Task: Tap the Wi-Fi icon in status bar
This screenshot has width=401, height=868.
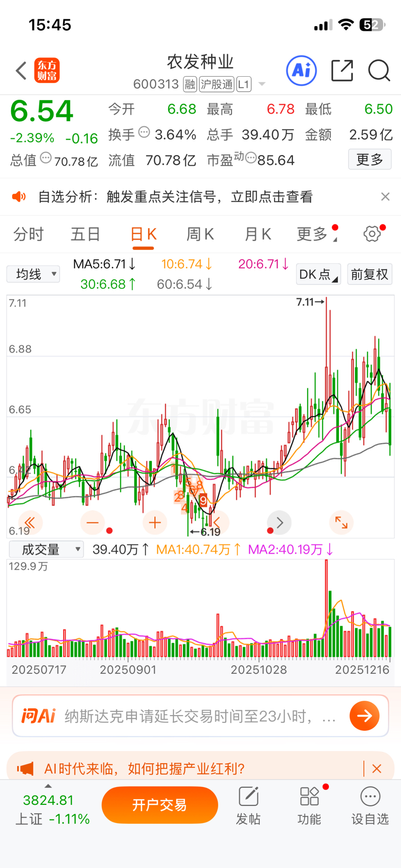Action: click(x=346, y=25)
